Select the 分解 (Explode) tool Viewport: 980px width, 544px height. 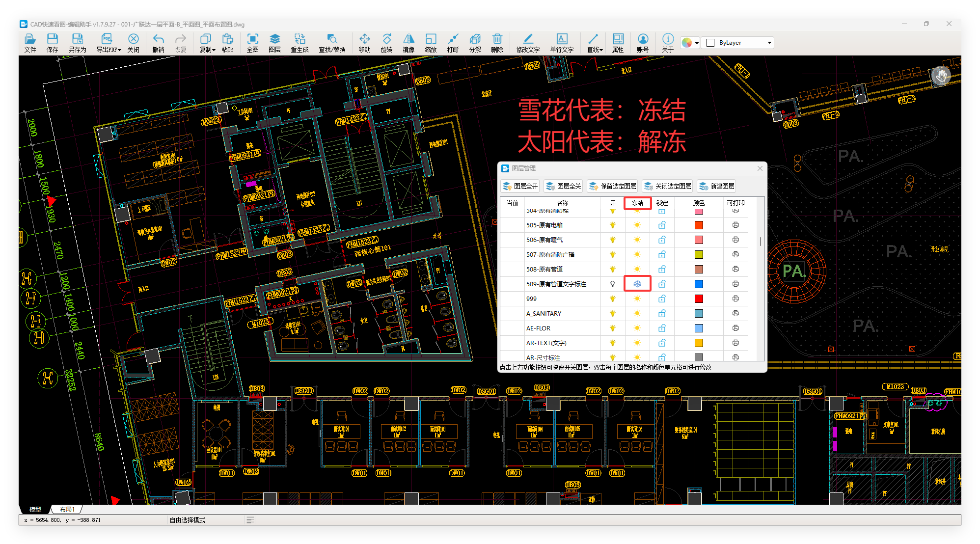click(x=475, y=43)
